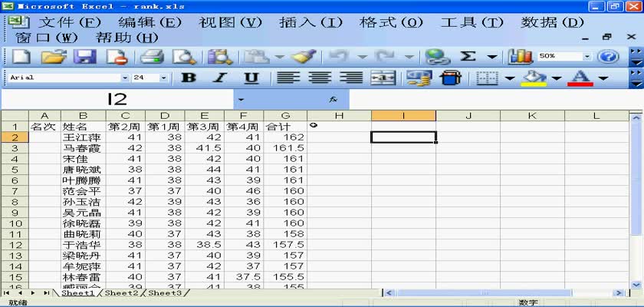Click the Print icon in the toolbar
Image resolution: width=644 pixels, height=307 pixels.
(153, 56)
